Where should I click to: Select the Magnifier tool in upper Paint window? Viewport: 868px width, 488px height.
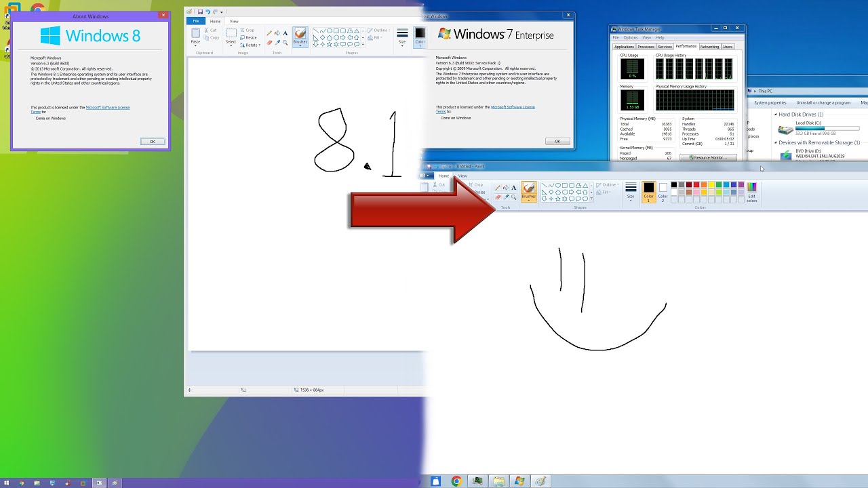pyautogui.click(x=285, y=43)
